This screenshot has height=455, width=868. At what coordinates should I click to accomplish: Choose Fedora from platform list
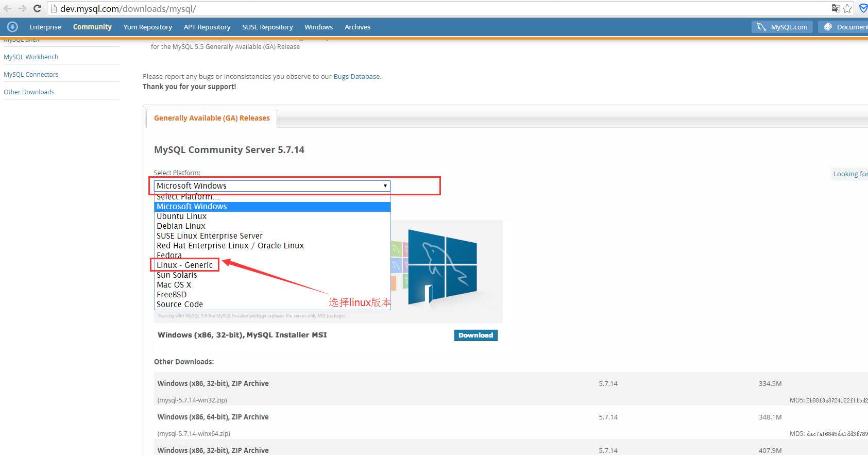coord(272,256)
